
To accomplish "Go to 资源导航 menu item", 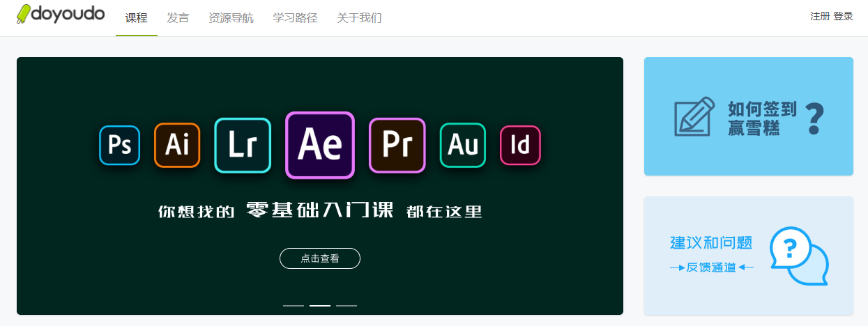I will point(231,18).
